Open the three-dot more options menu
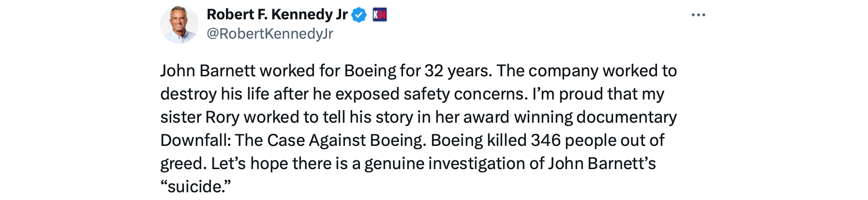The image size is (868, 200). pyautogui.click(x=698, y=15)
